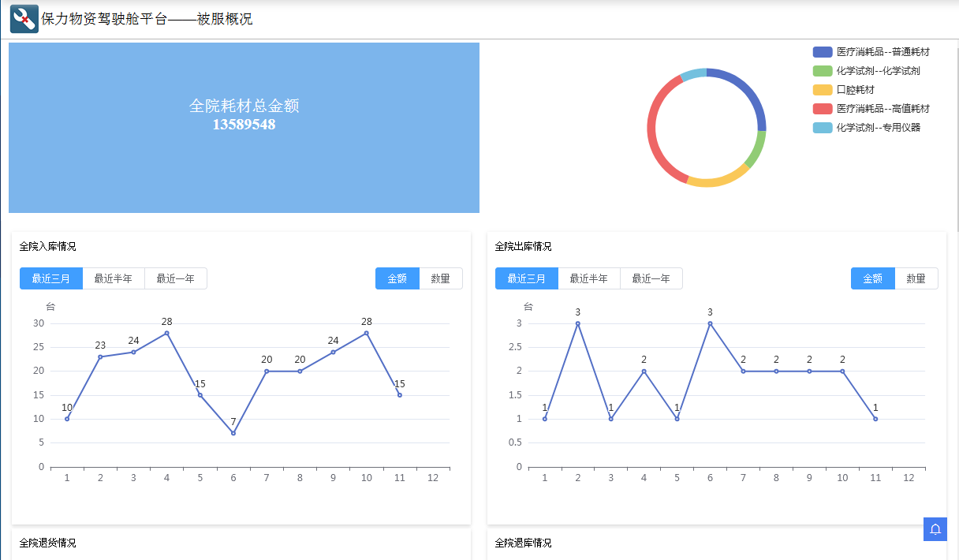
Task: Click month 10 point labeled 28 in 入库 chart
Action: click(x=366, y=333)
